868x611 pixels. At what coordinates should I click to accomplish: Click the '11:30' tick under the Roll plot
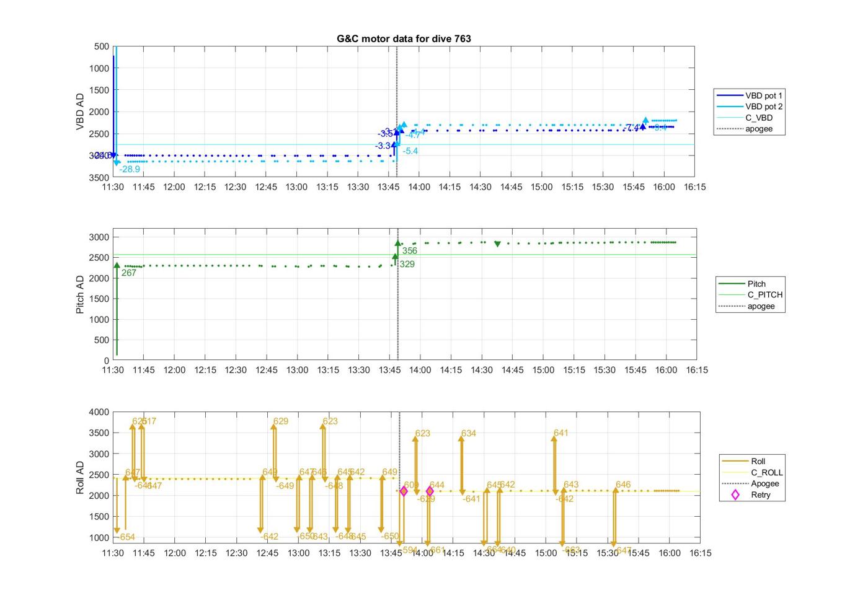click(x=113, y=553)
